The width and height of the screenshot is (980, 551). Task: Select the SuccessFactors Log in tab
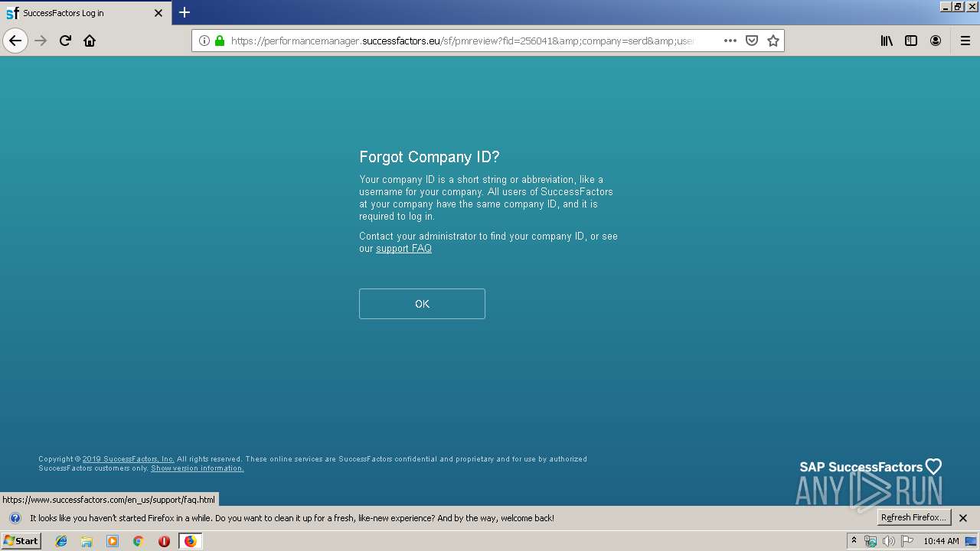85,13
